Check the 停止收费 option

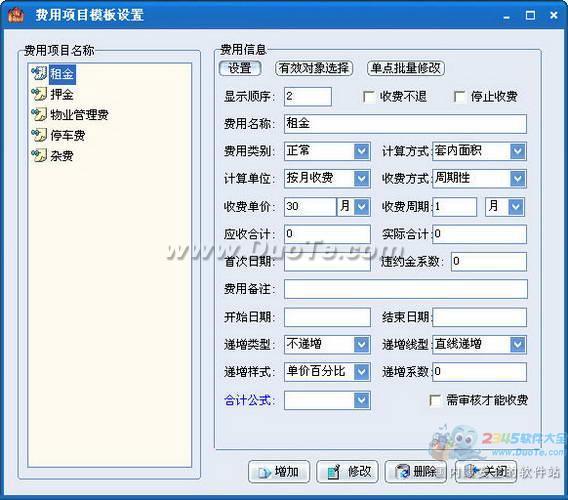tap(460, 97)
